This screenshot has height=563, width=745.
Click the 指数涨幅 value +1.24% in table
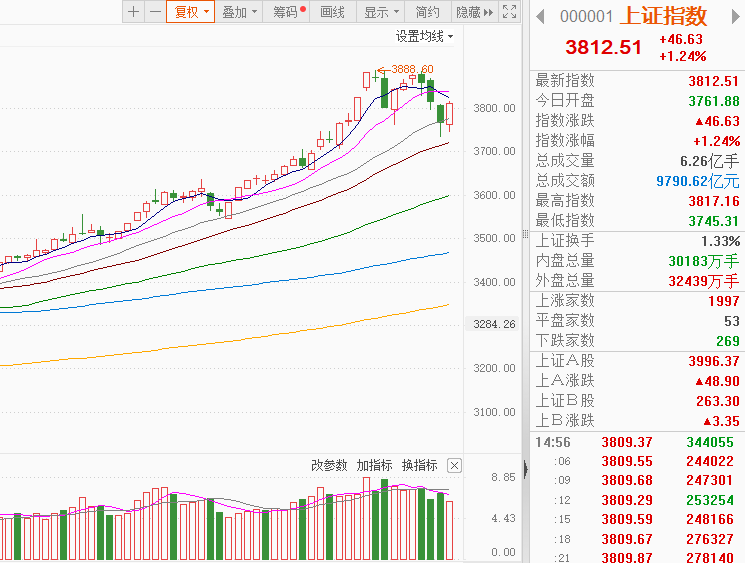716,141
